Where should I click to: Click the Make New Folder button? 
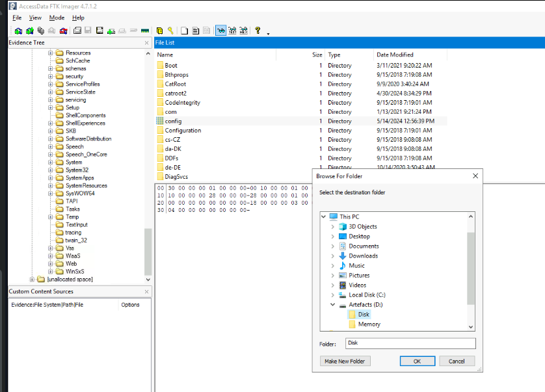(x=345, y=361)
